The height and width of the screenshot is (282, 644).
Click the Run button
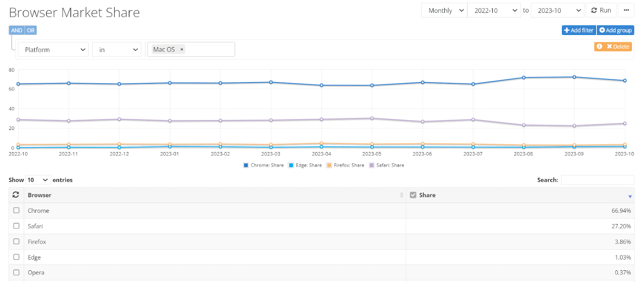(601, 10)
